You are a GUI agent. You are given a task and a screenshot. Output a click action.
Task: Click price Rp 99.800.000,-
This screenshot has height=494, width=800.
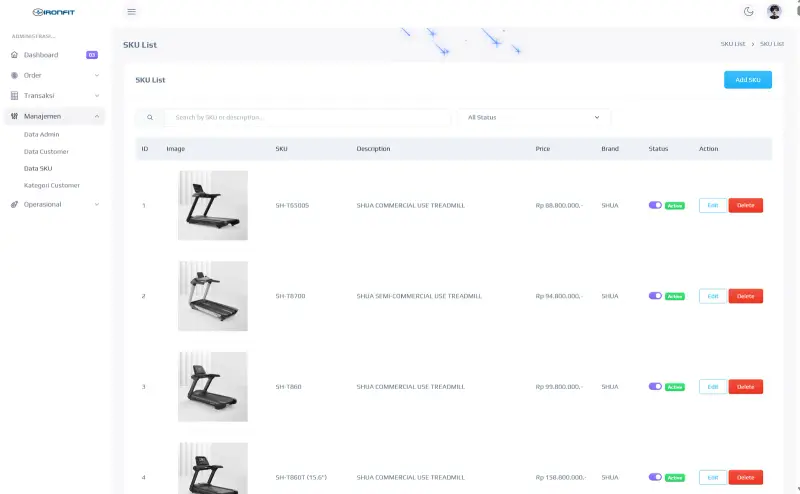pos(559,386)
